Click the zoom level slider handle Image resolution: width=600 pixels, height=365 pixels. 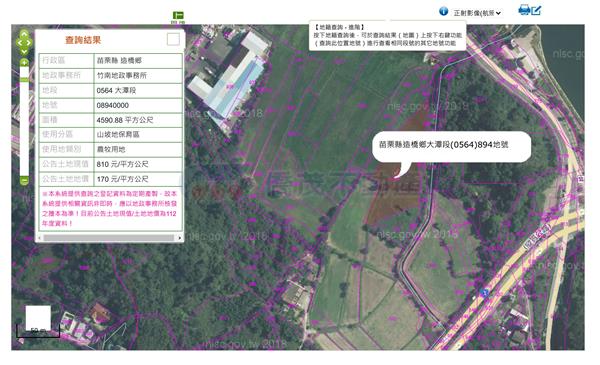pyautogui.click(x=24, y=80)
